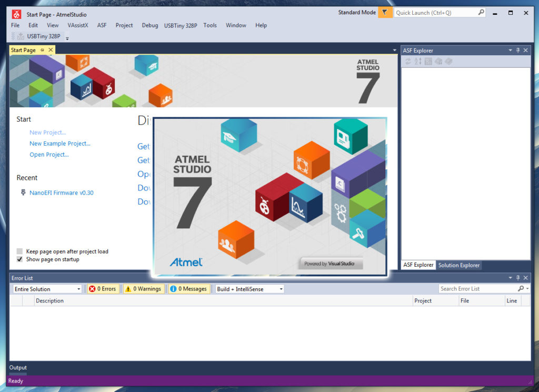Pin the Start Page tab
The height and width of the screenshot is (392, 539).
pos(43,50)
